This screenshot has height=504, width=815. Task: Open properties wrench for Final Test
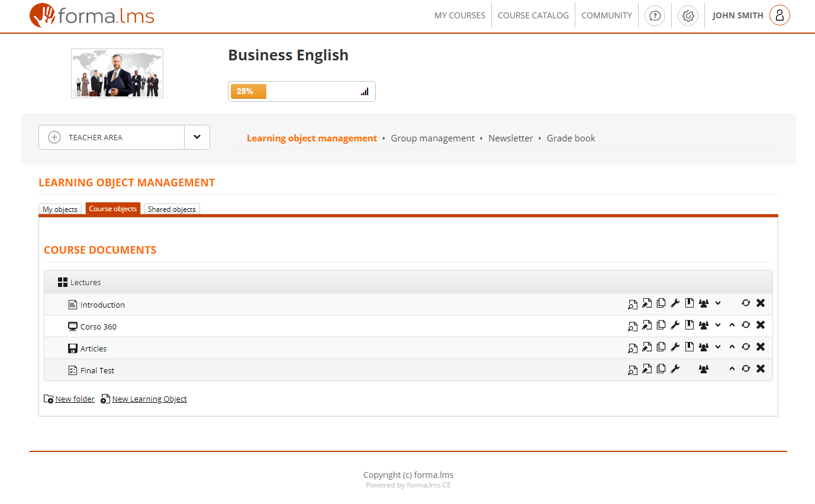675,369
